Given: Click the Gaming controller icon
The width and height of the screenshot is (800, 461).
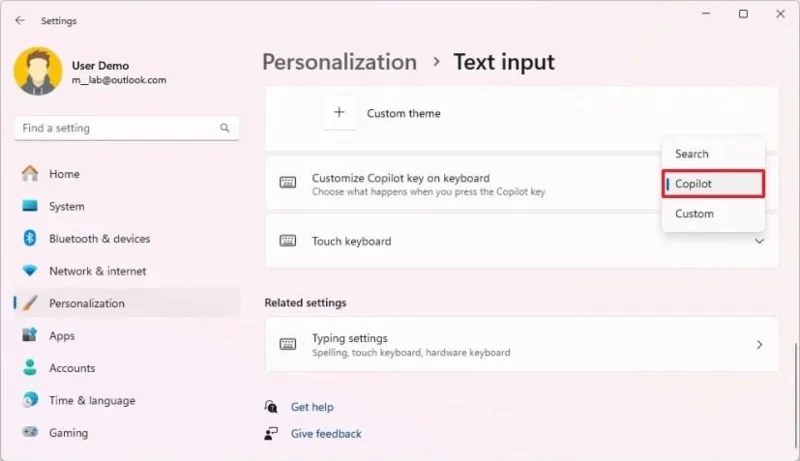Looking at the screenshot, I should point(30,432).
